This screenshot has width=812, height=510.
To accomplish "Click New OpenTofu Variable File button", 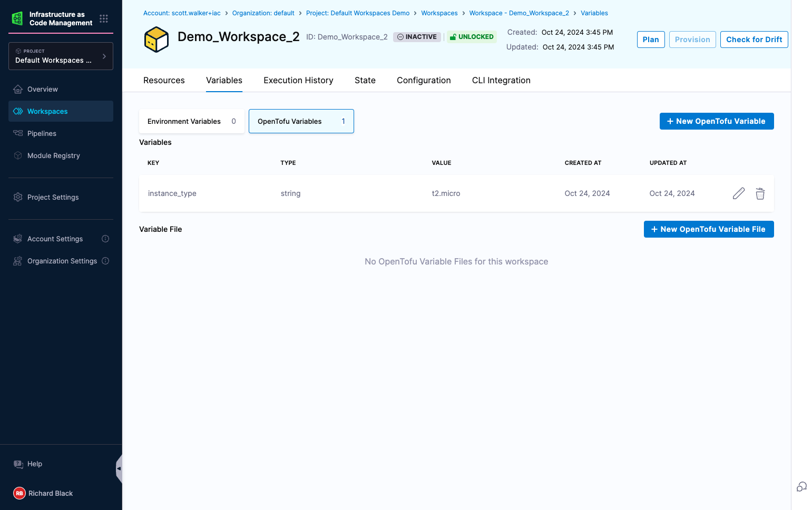I will coord(709,229).
